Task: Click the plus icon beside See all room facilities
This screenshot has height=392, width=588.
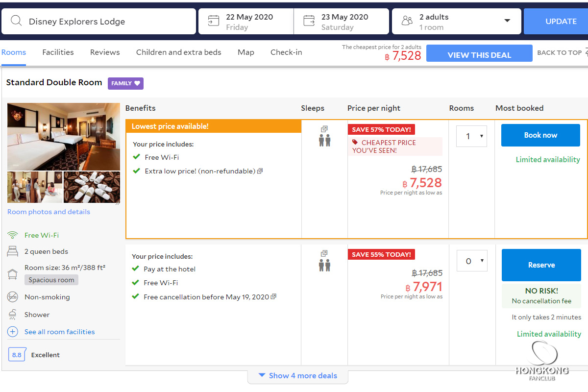Action: click(x=13, y=332)
